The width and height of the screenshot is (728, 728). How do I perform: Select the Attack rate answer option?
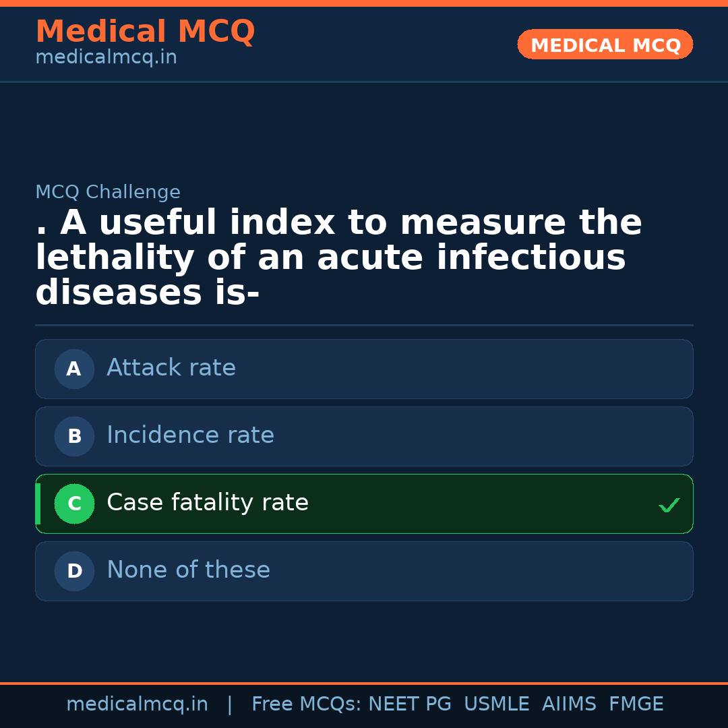point(364,369)
